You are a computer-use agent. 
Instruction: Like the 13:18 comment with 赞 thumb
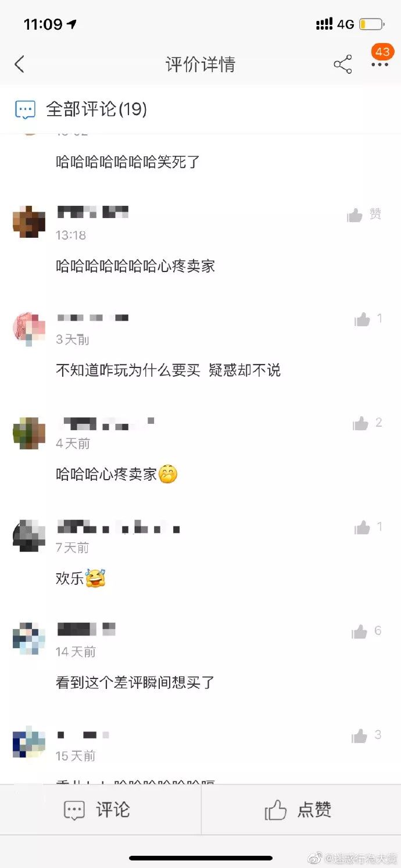(x=364, y=215)
